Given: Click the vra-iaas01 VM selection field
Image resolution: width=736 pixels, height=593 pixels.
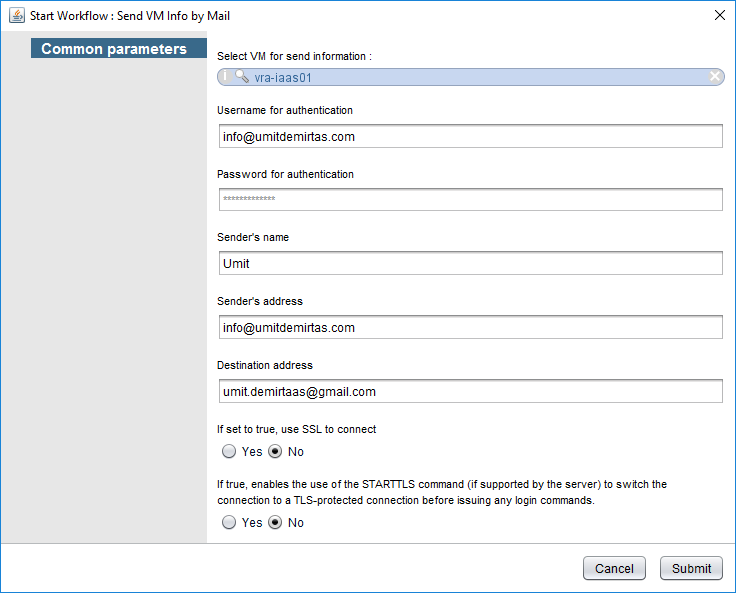Looking at the screenshot, I should coord(470,76).
